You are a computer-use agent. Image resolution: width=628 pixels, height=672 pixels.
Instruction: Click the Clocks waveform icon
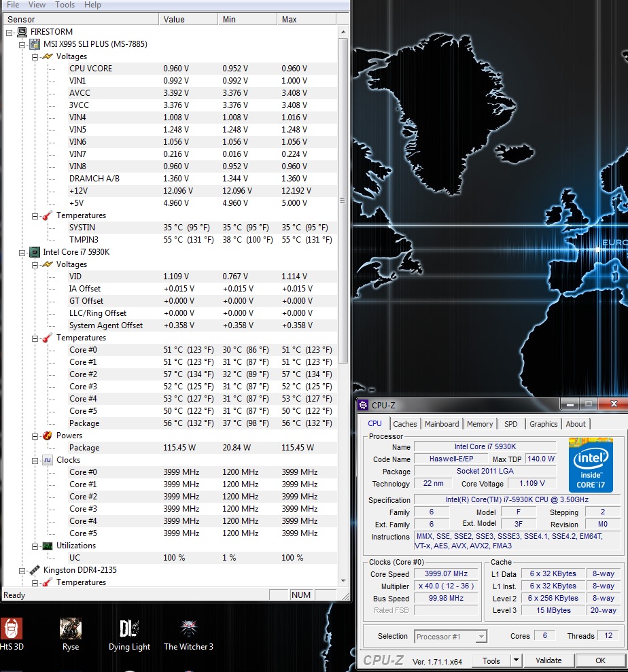tap(48, 460)
